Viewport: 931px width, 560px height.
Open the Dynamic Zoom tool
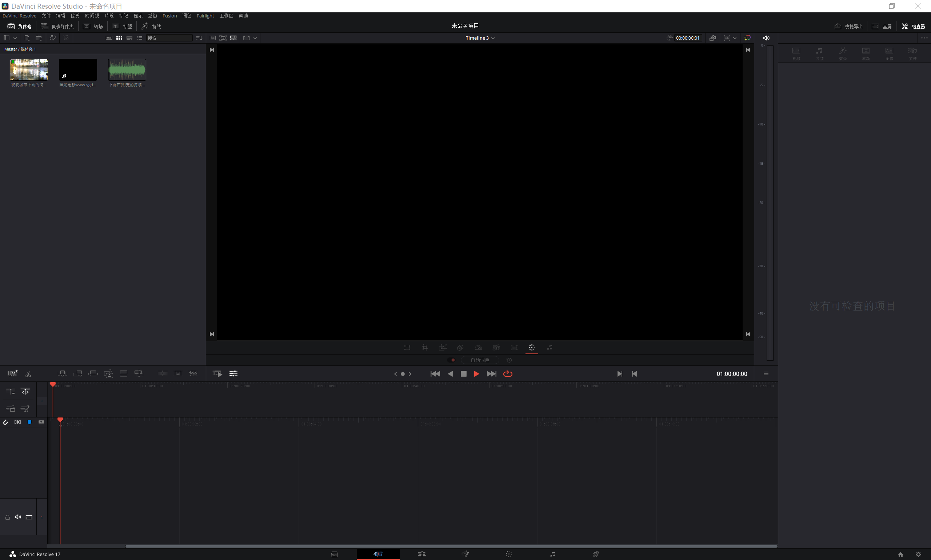443,348
